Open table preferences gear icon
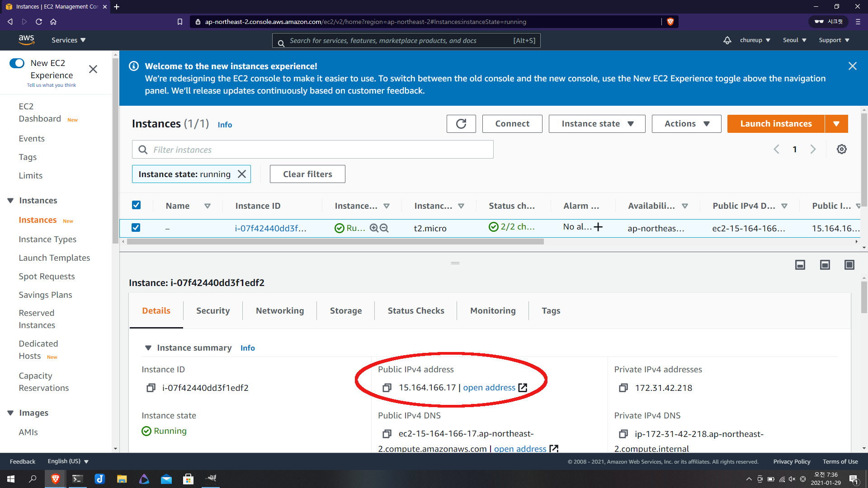 (x=841, y=149)
